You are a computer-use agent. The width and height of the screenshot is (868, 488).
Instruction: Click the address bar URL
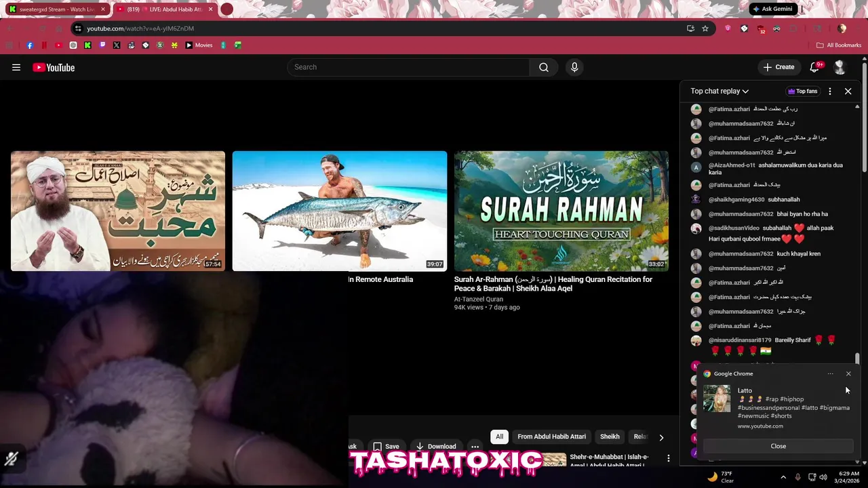pyautogui.click(x=140, y=28)
